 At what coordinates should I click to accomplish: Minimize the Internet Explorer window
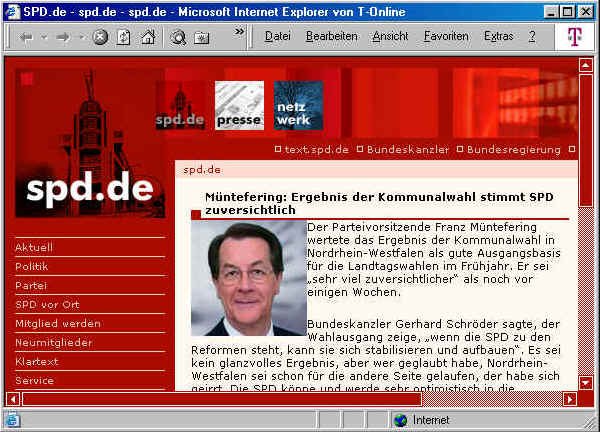pyautogui.click(x=550, y=12)
